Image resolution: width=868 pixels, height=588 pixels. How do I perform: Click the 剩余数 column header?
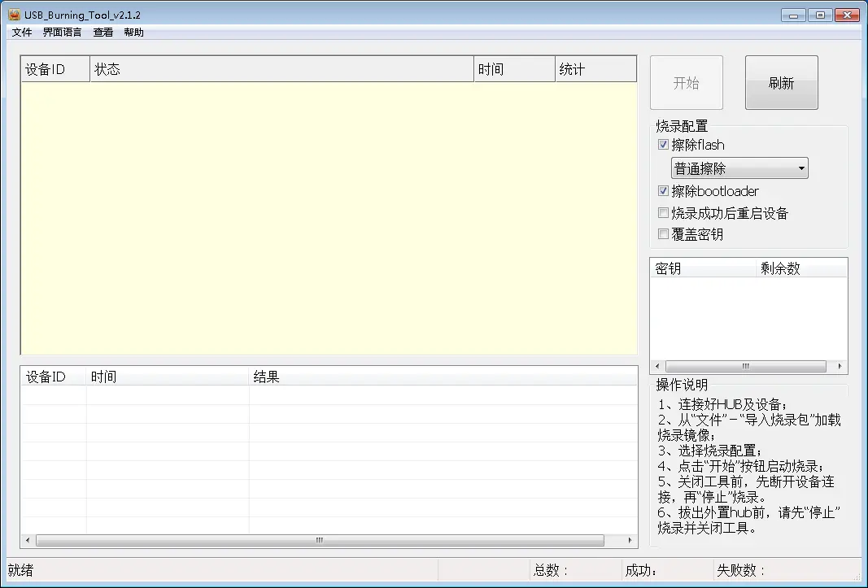[801, 268]
